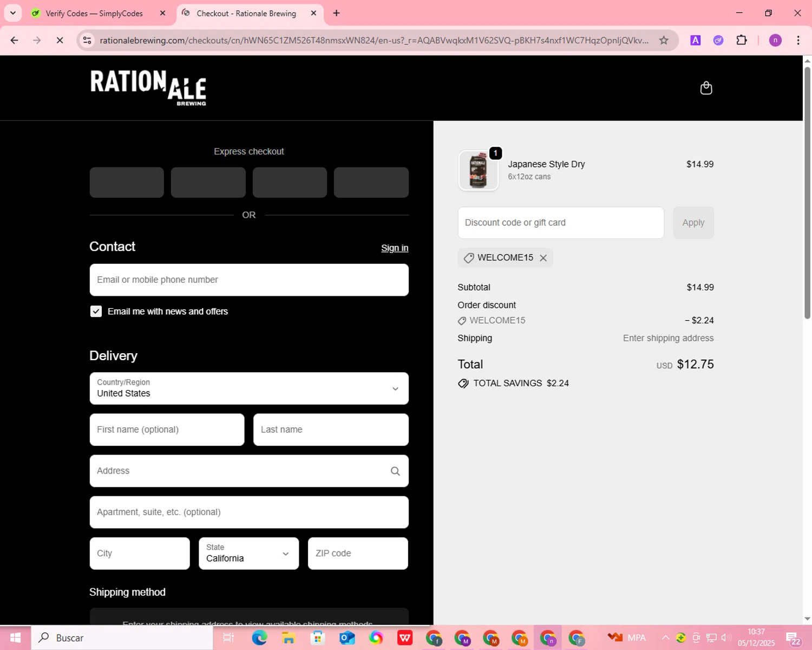The height and width of the screenshot is (650, 812).
Task: Open a new browser tab
Action: click(x=336, y=13)
